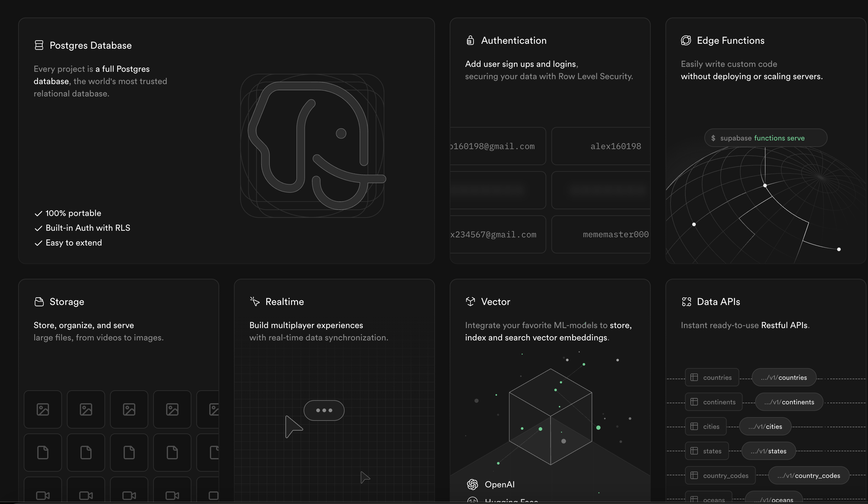Open the Storage card title
The height and width of the screenshot is (504, 868).
[x=67, y=302]
